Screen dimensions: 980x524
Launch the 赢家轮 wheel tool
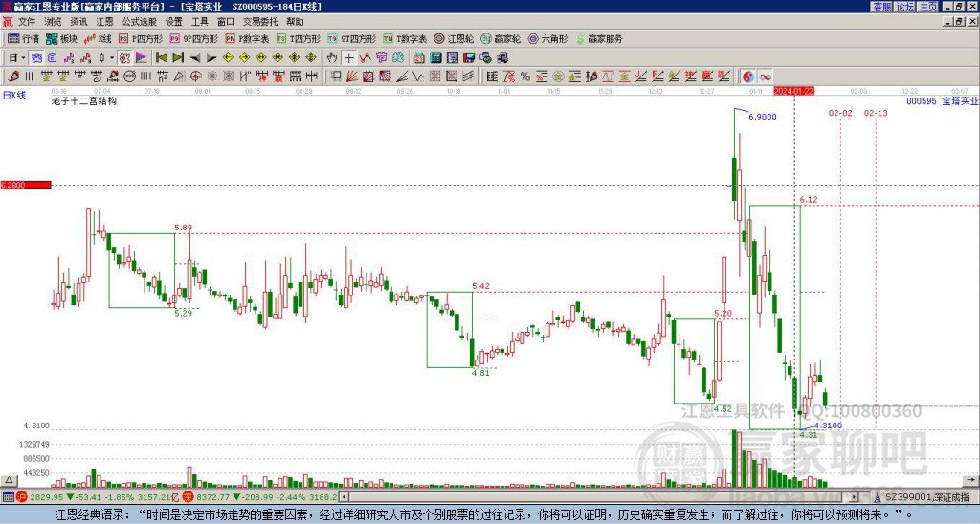point(501,39)
